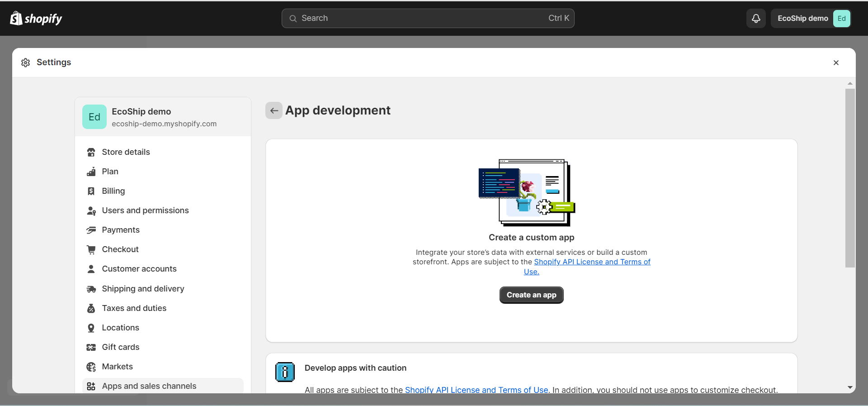Click the Gift cards icon
Screen dimensions: 868x406
click(x=91, y=347)
